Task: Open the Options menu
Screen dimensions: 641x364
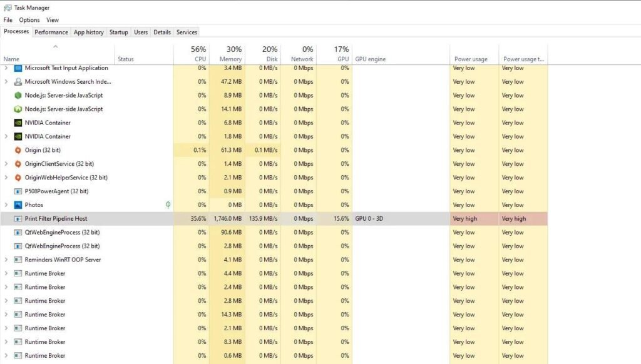Action: click(29, 19)
